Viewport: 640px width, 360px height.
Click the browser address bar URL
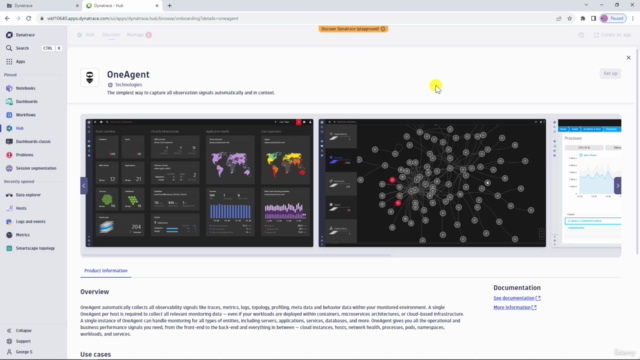tap(142, 18)
